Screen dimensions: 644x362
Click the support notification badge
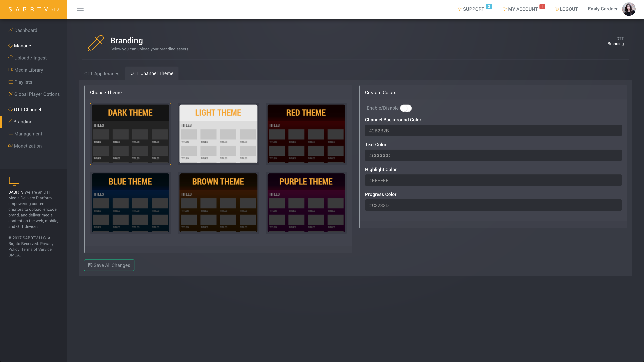489,7
